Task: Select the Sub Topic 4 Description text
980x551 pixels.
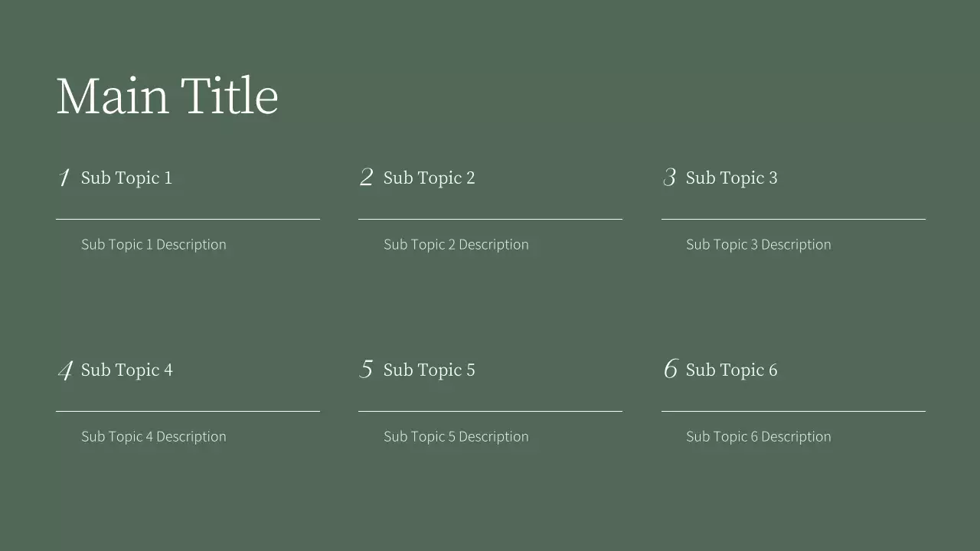Action: click(x=153, y=437)
